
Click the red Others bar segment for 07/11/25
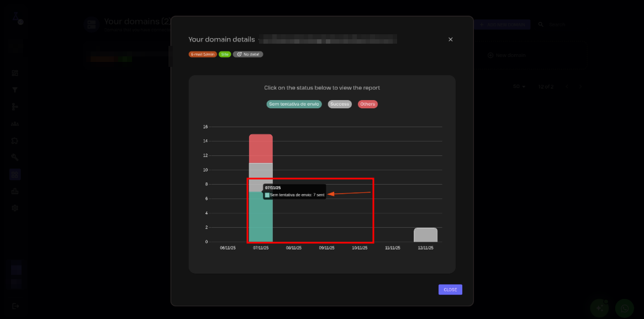pos(261,148)
